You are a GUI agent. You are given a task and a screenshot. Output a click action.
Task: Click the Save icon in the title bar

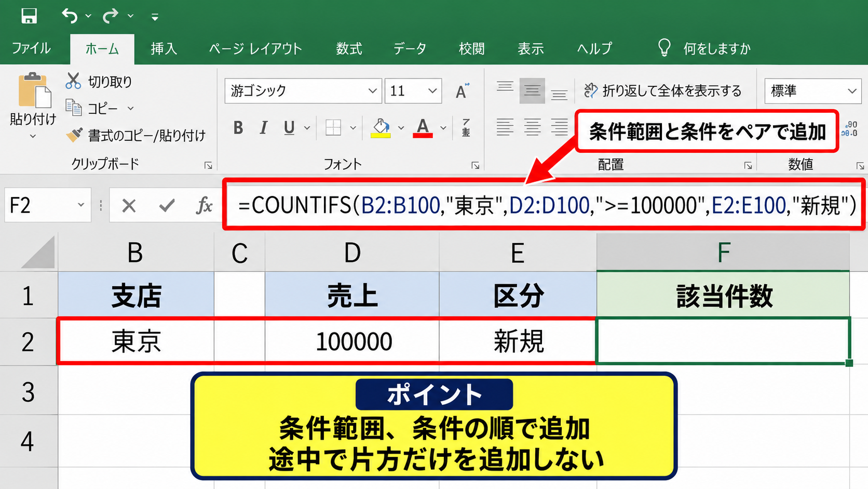click(29, 16)
